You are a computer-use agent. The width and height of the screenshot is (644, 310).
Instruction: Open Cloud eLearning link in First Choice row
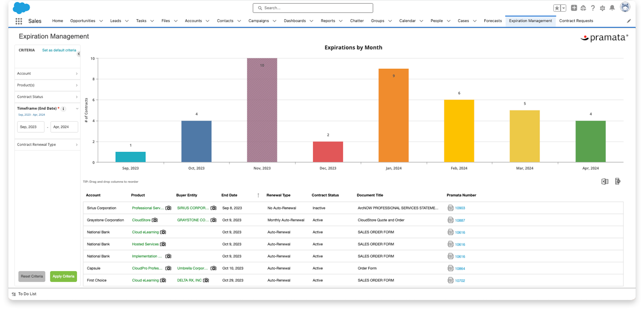click(145, 280)
